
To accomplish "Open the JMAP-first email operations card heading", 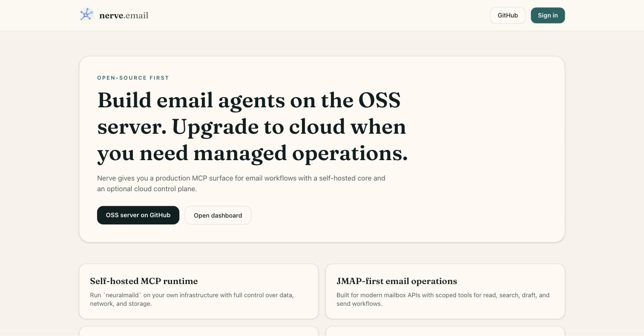I will pyautogui.click(x=397, y=281).
